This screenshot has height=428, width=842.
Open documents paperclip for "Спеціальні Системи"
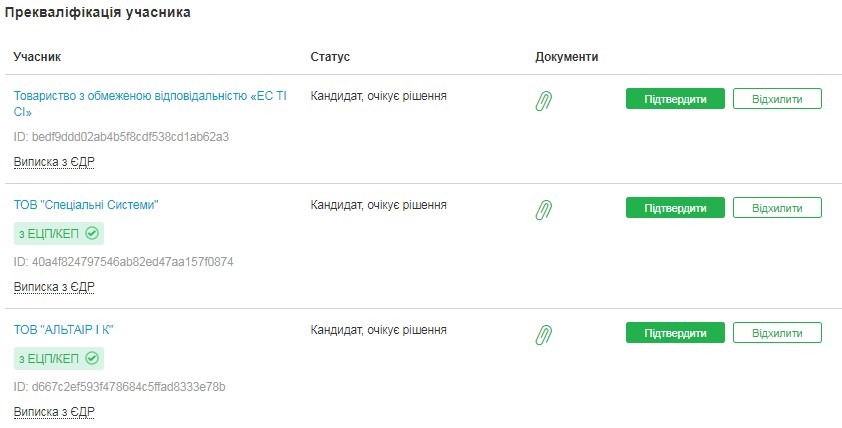point(544,209)
